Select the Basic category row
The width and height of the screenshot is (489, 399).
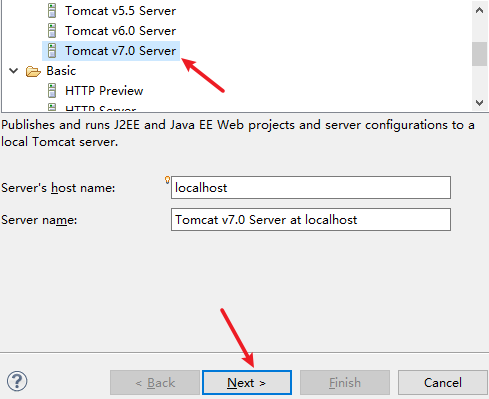point(61,71)
